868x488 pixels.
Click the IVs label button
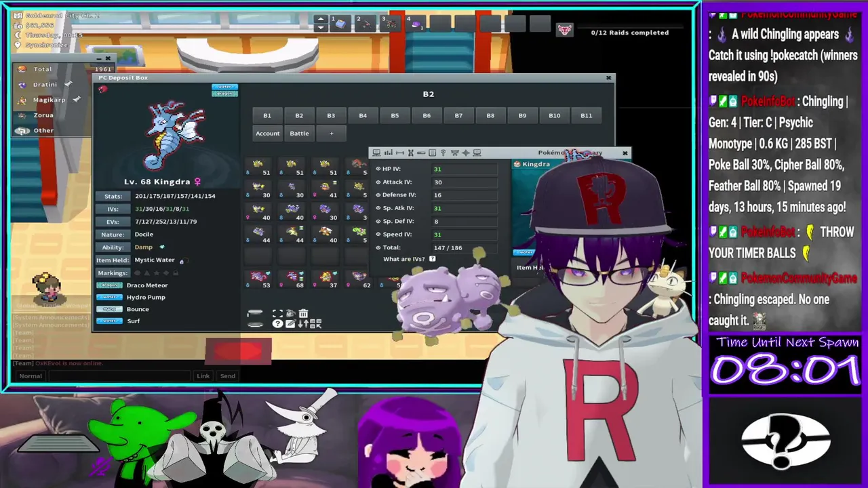[113, 209]
